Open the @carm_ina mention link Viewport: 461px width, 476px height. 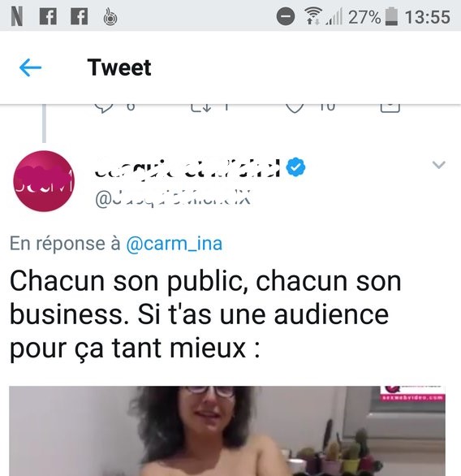coord(174,244)
